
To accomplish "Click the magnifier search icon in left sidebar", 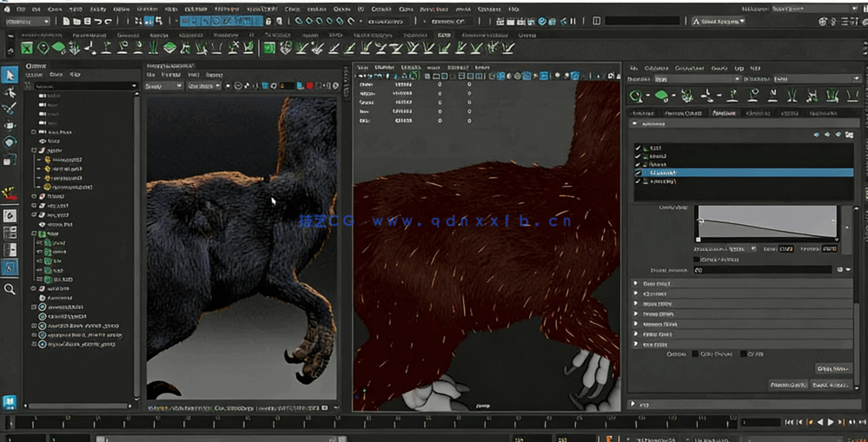I will click(x=10, y=289).
